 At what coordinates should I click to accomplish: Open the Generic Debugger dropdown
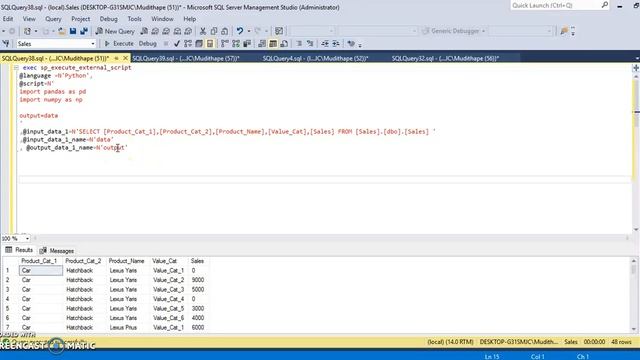point(483,31)
